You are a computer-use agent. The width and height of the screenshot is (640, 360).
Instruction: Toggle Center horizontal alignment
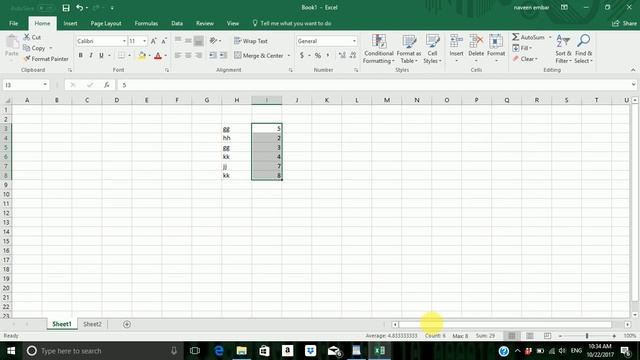(188, 55)
